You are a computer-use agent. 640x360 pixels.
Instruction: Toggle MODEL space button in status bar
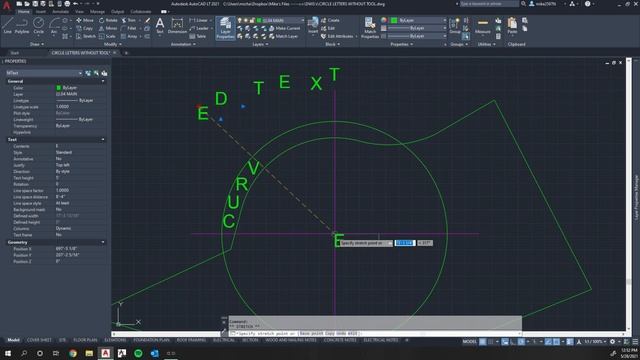(x=469, y=342)
